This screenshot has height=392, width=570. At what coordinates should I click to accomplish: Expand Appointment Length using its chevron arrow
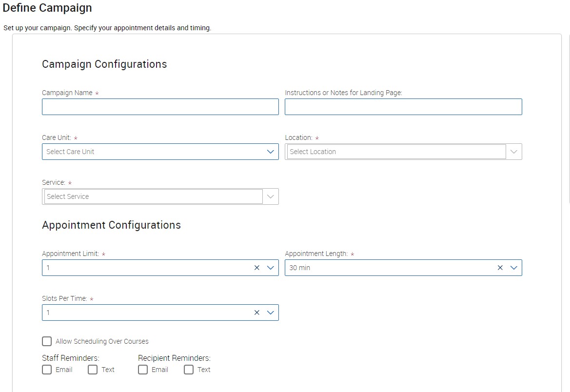pos(514,268)
